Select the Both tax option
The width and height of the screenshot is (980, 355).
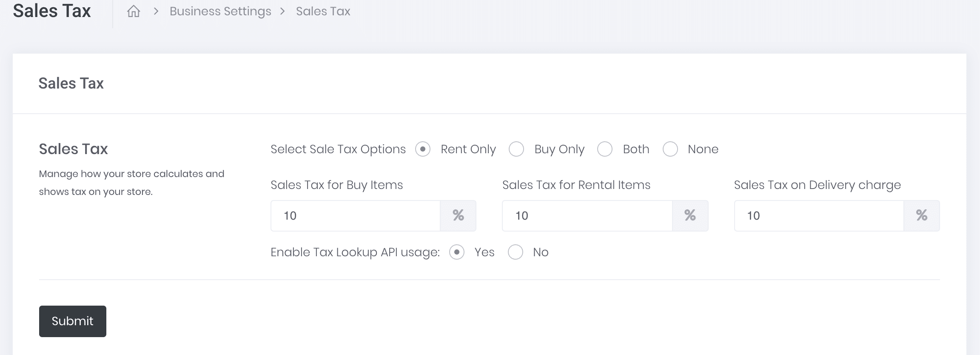(x=605, y=149)
